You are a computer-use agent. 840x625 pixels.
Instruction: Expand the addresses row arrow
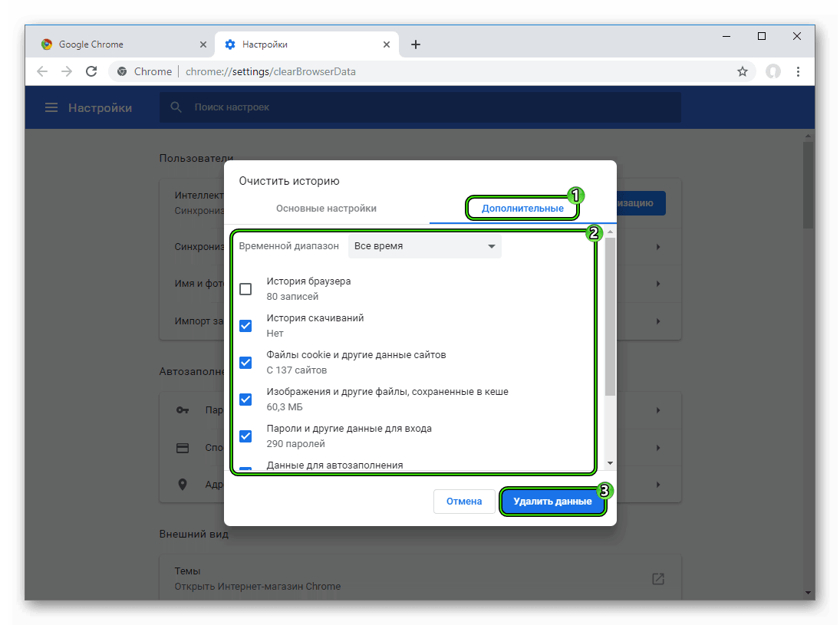[658, 485]
